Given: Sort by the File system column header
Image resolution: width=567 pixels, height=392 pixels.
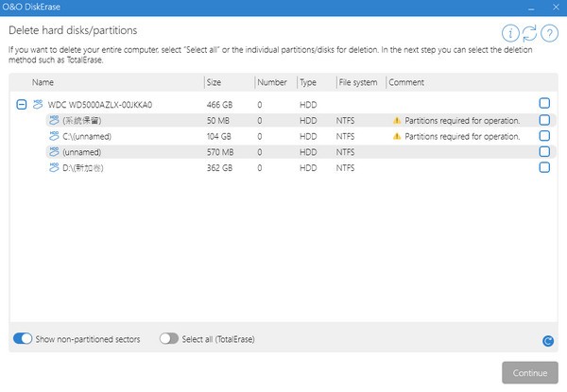Looking at the screenshot, I should point(358,82).
